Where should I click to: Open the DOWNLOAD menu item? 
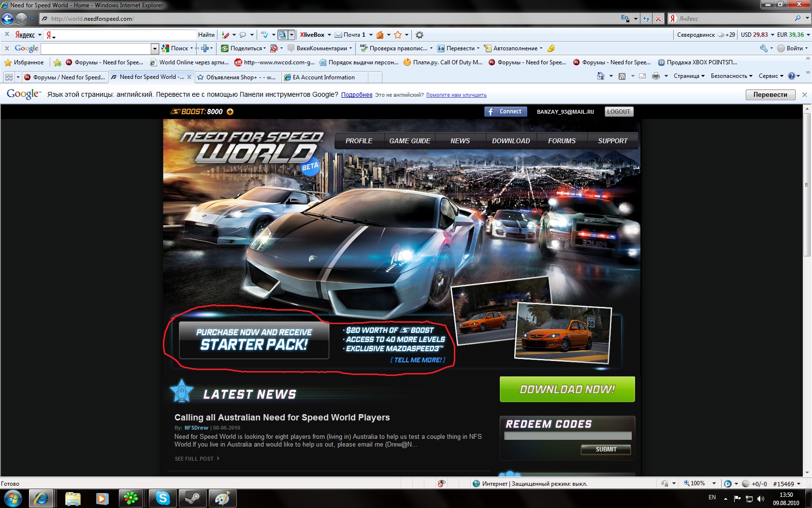[511, 141]
